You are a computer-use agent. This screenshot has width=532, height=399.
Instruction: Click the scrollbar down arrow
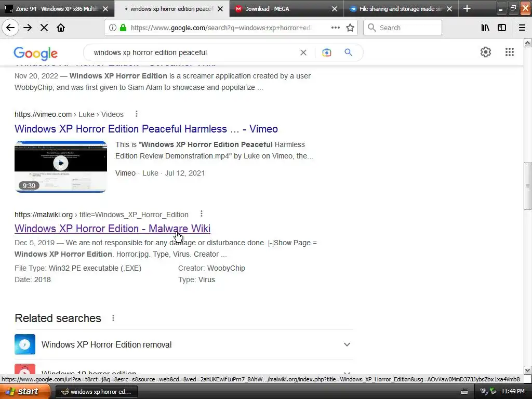528,370
